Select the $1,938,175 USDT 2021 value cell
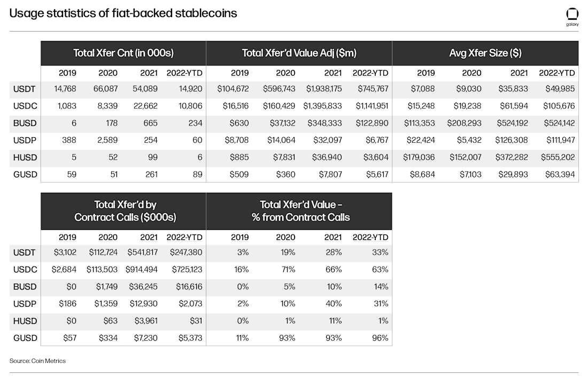This screenshot has width=588, height=382. click(x=323, y=89)
